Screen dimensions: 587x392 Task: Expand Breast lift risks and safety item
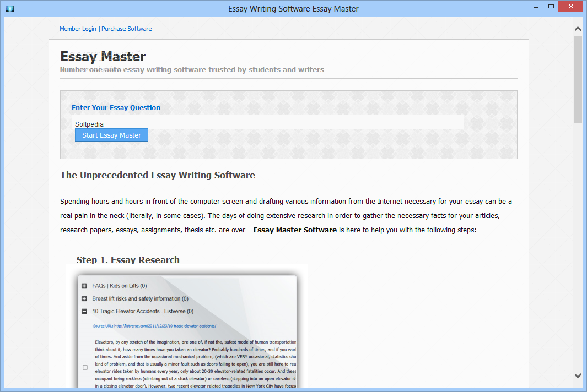click(x=84, y=299)
